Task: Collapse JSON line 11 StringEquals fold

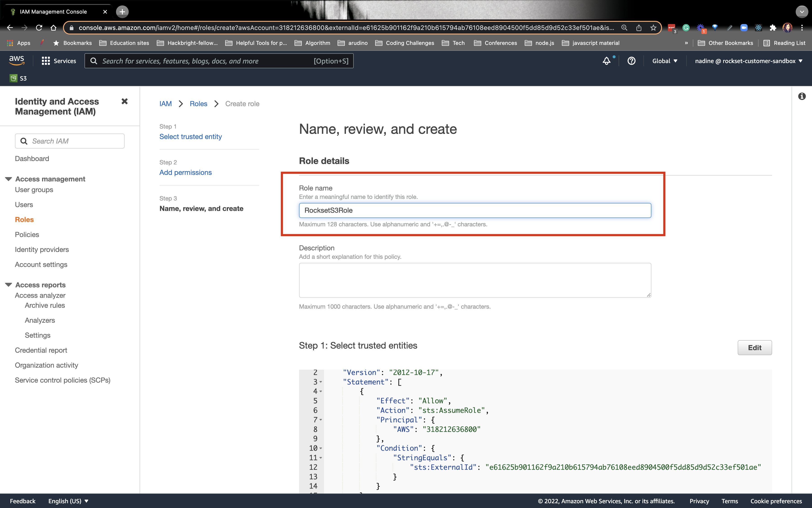Action: tap(321, 458)
